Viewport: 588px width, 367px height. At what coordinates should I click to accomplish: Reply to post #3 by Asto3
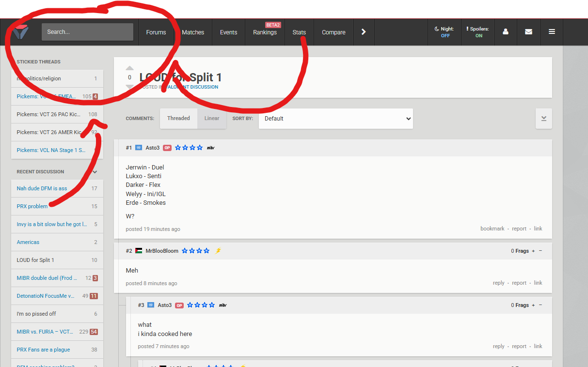[x=499, y=346]
